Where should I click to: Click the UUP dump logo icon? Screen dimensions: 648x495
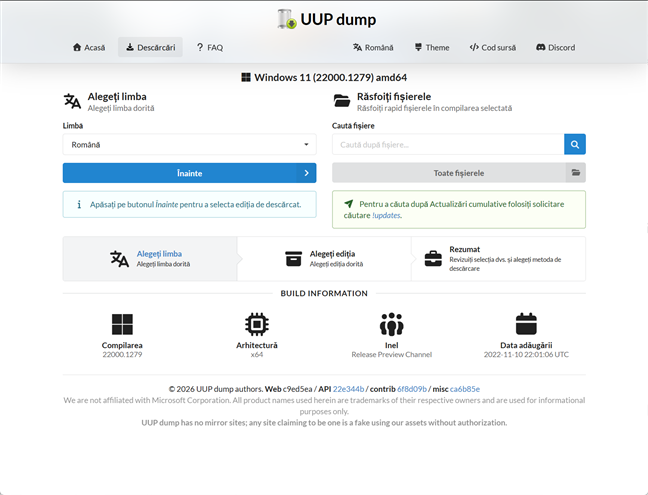point(287,19)
